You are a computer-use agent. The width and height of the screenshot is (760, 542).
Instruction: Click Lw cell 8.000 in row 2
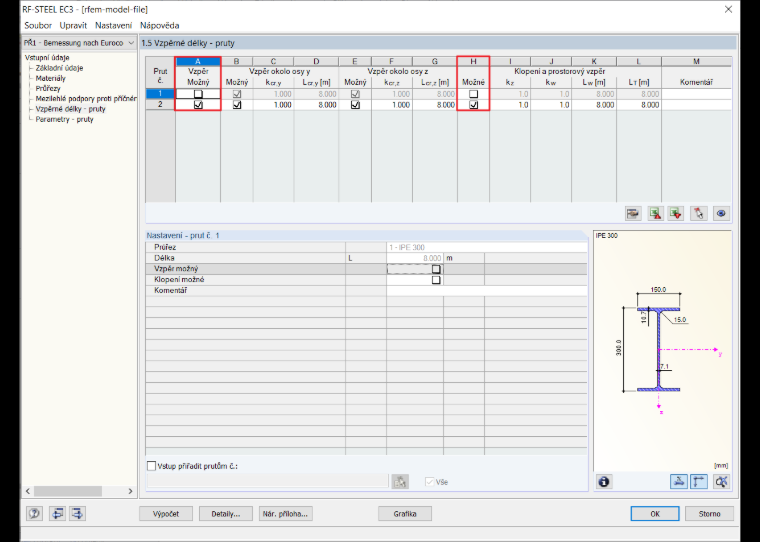pyautogui.click(x=594, y=105)
